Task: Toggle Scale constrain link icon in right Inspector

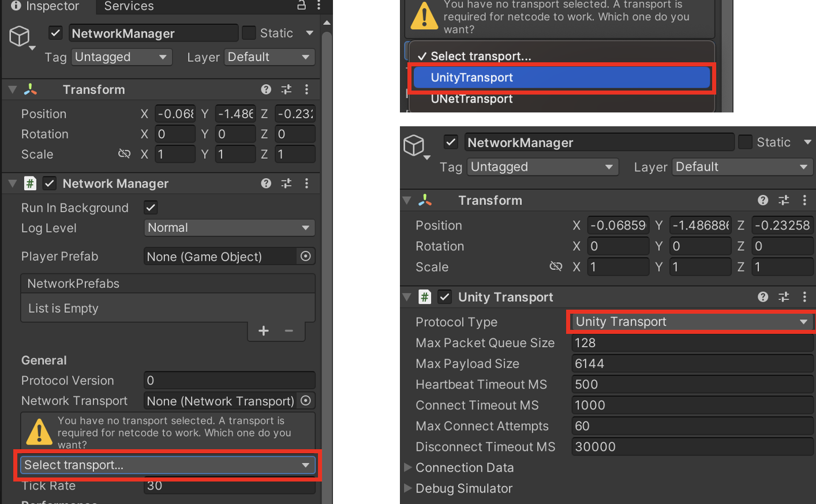Action: point(556,266)
